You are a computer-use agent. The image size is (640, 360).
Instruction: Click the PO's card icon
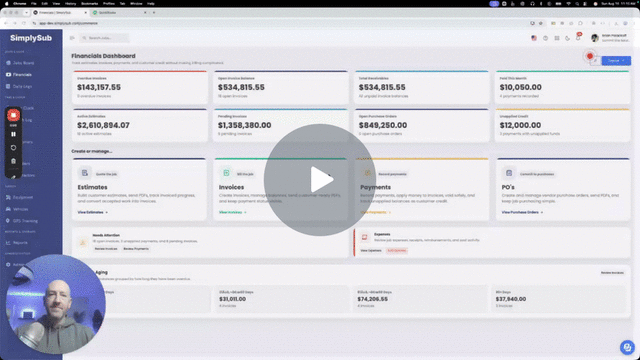[x=509, y=173]
